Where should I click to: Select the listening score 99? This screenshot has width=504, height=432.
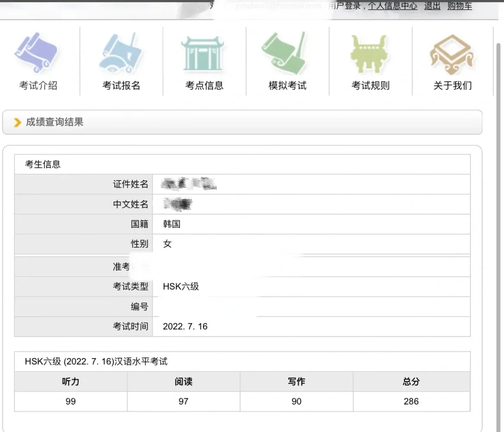(x=71, y=401)
